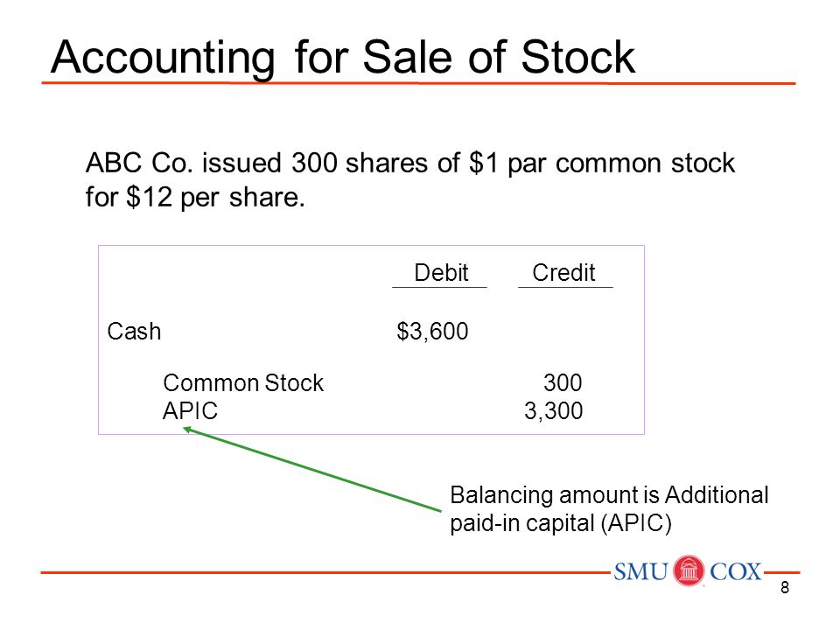
Task: Click the 3,300 credit amount
Action: [553, 411]
